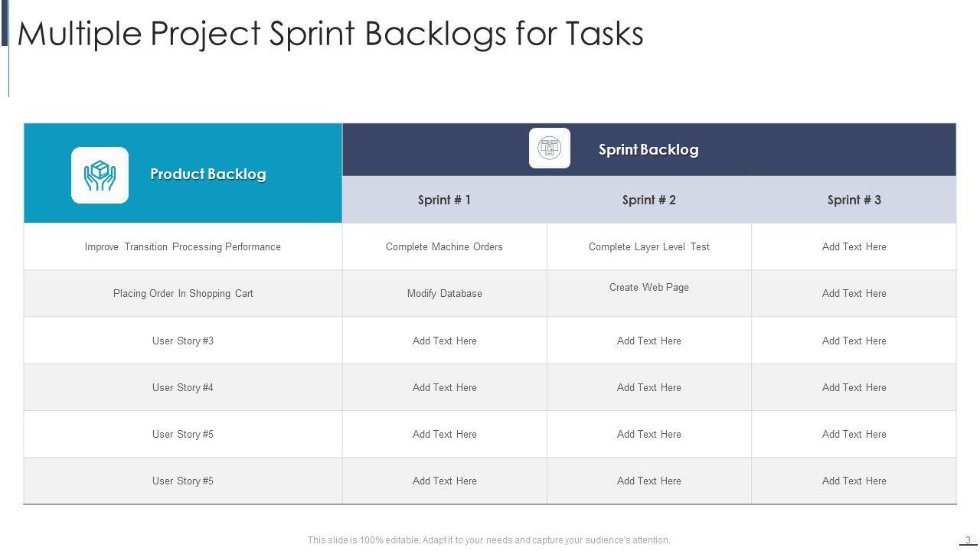Click the footer editable slide note text
This screenshot has width=980, height=551.
pyautogui.click(x=488, y=540)
